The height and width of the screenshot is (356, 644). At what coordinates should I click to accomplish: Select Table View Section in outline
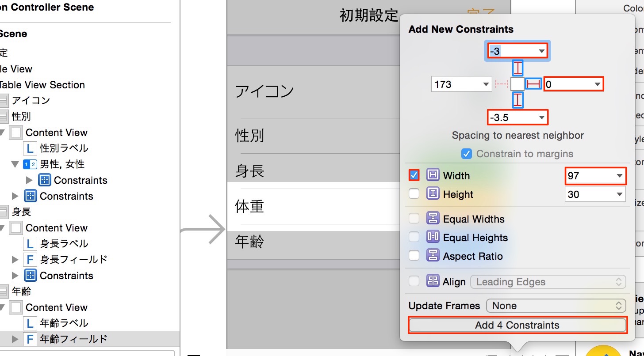click(x=42, y=85)
